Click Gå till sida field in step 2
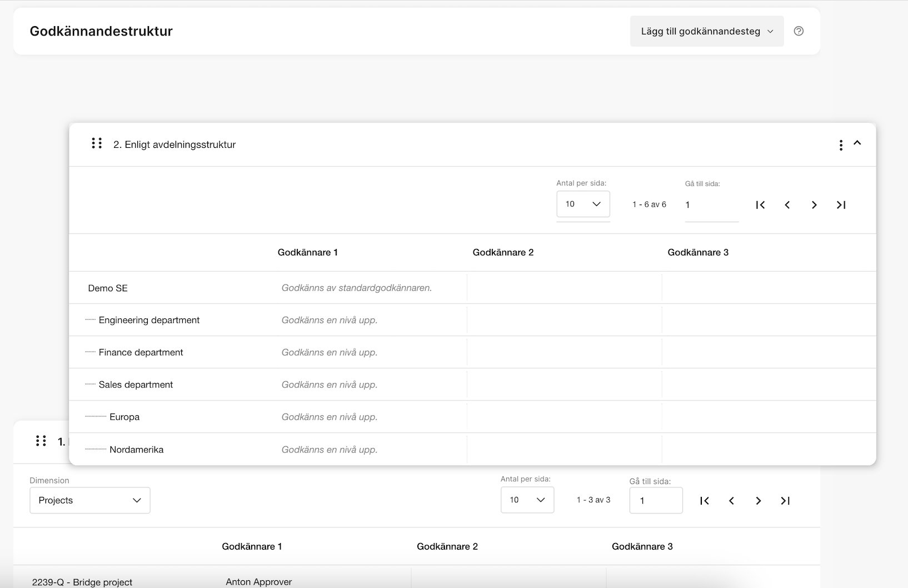Viewport: 908px width, 588px height. click(712, 205)
